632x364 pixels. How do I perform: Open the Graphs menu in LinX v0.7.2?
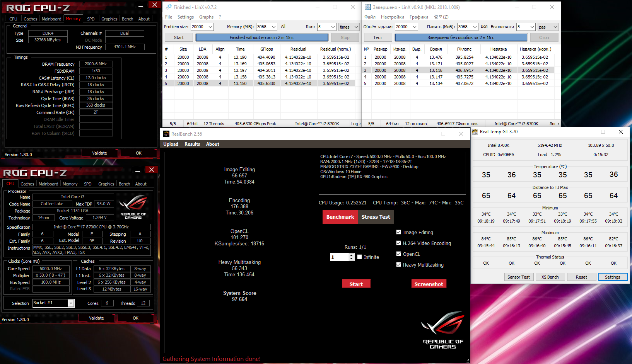pos(206,17)
